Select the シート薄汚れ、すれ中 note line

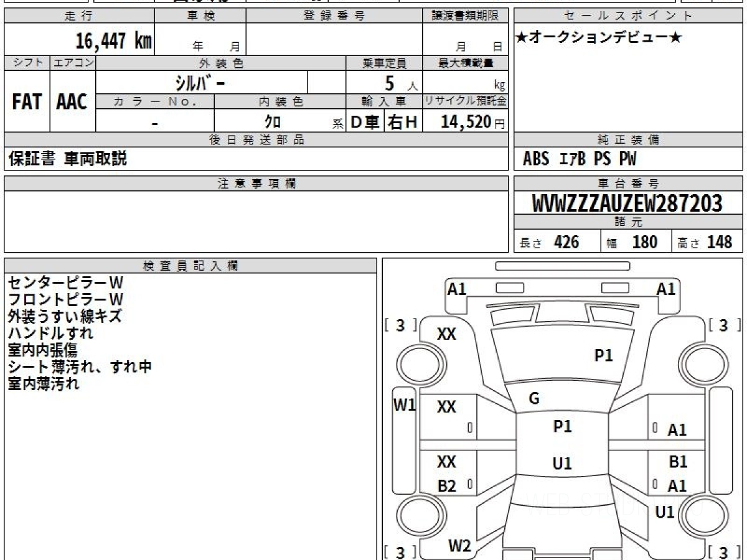(80, 366)
